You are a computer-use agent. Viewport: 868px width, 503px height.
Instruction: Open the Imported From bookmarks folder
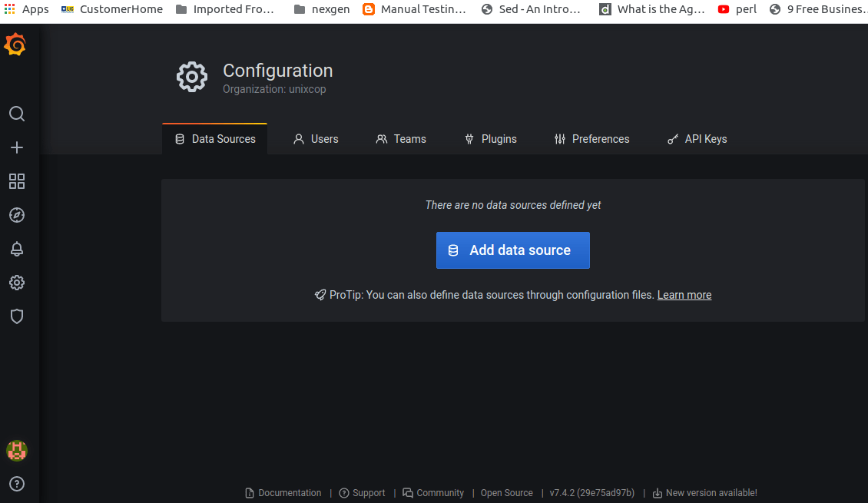tap(225, 9)
